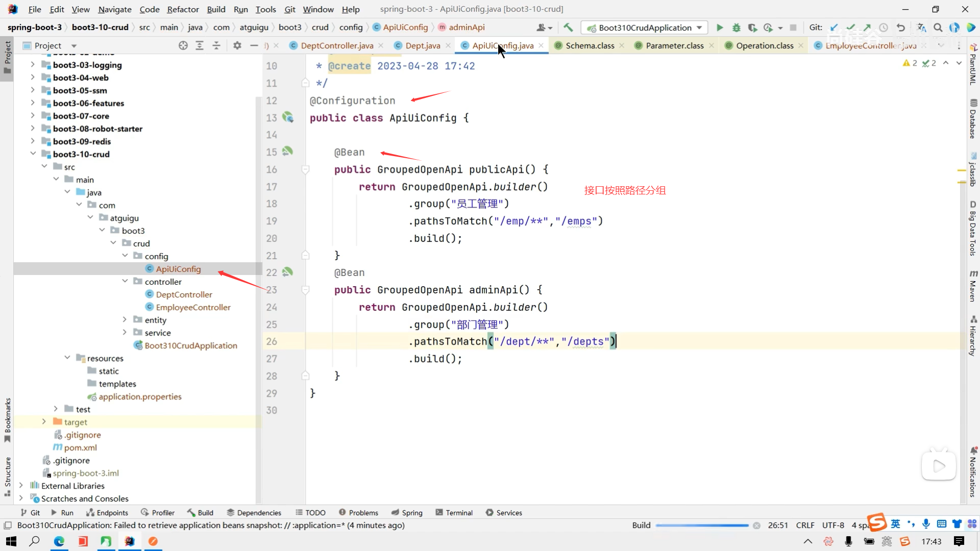The height and width of the screenshot is (551, 980).
Task: Toggle the Bookmarks side tool window
Action: click(x=7, y=419)
